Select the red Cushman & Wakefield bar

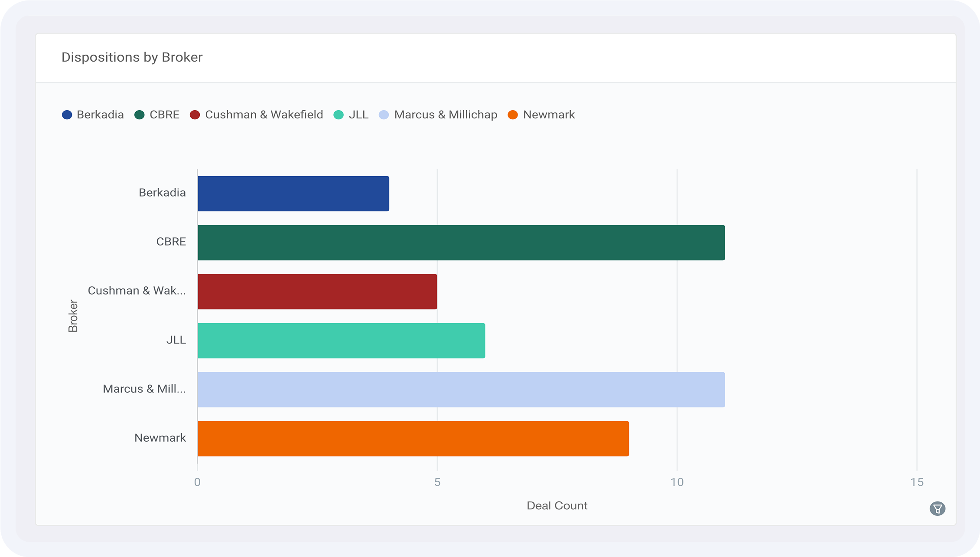(x=317, y=292)
